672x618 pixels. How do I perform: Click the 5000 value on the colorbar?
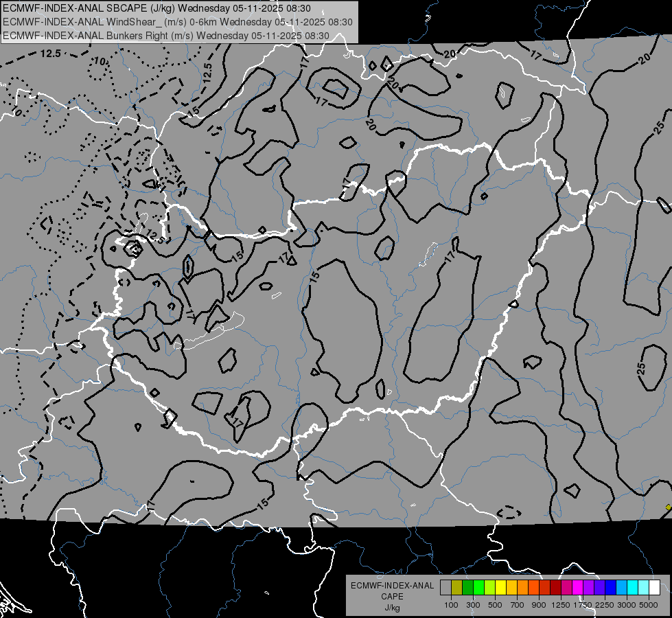tap(649, 605)
